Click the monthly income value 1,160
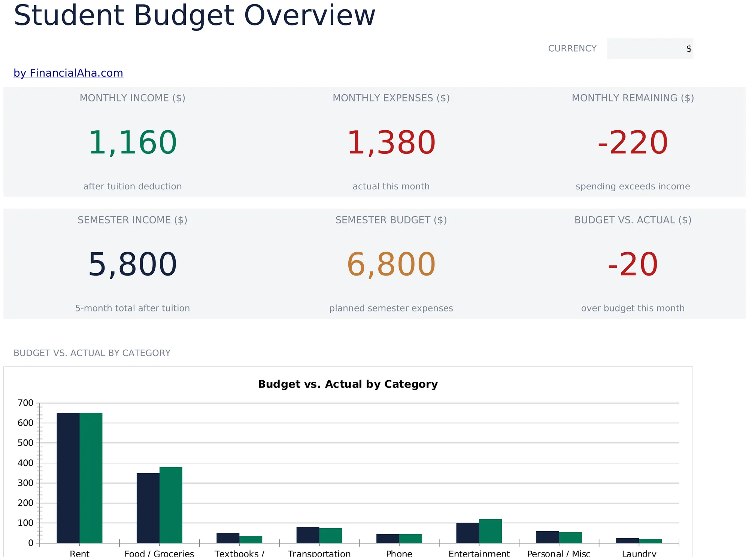This screenshot has height=560, width=749. click(x=133, y=143)
